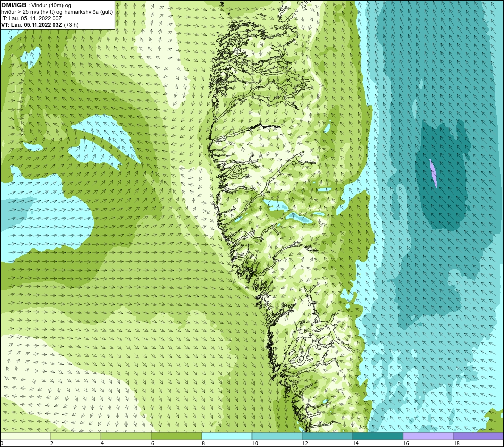Click the scale label '10'
Screen dimensions: 504x447
[255, 444]
